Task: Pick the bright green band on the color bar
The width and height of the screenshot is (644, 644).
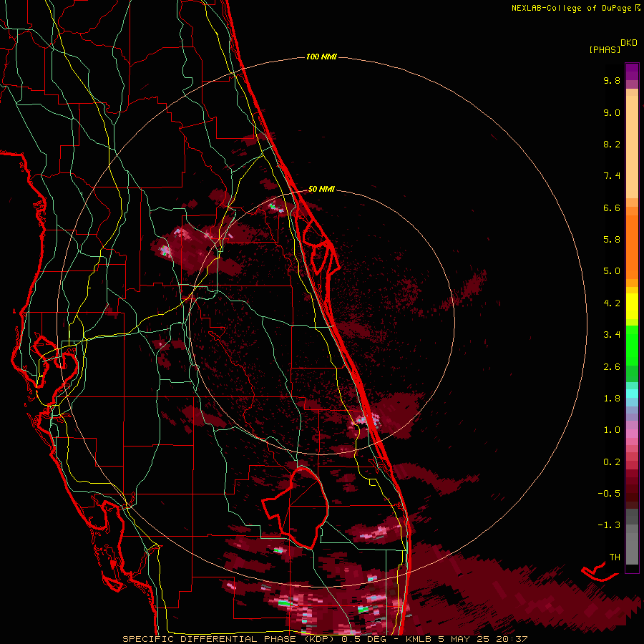Action: (632, 345)
